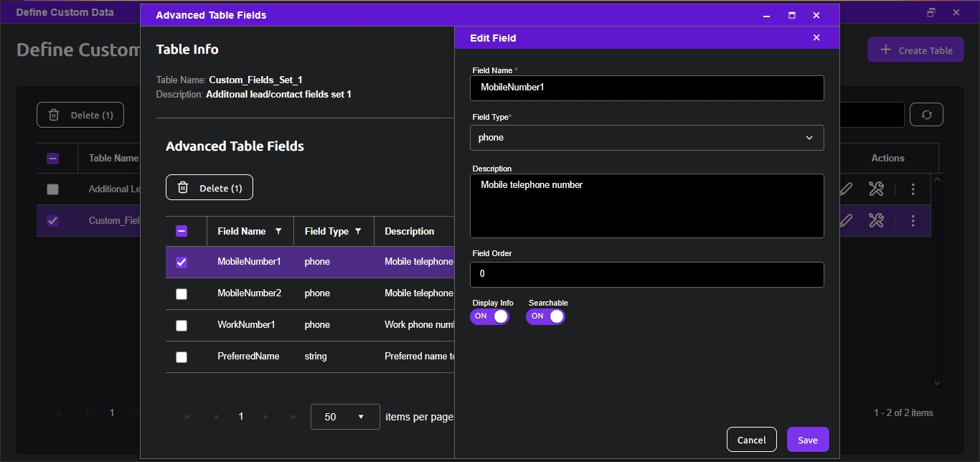Select page 1 in Advanced Table Fields pager
Viewport: 980px width, 462px height.
pyautogui.click(x=241, y=417)
